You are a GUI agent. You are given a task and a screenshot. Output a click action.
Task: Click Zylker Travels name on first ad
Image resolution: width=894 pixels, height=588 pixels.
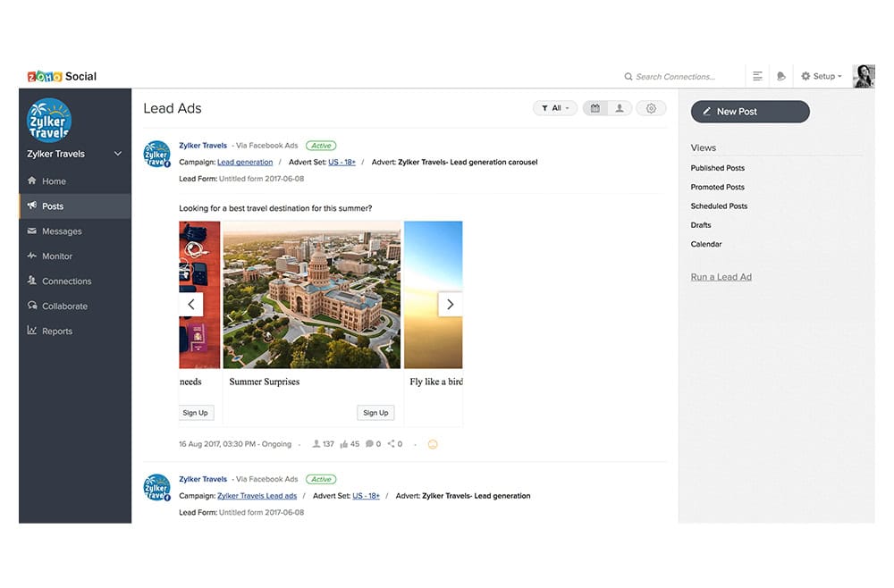pyautogui.click(x=203, y=146)
